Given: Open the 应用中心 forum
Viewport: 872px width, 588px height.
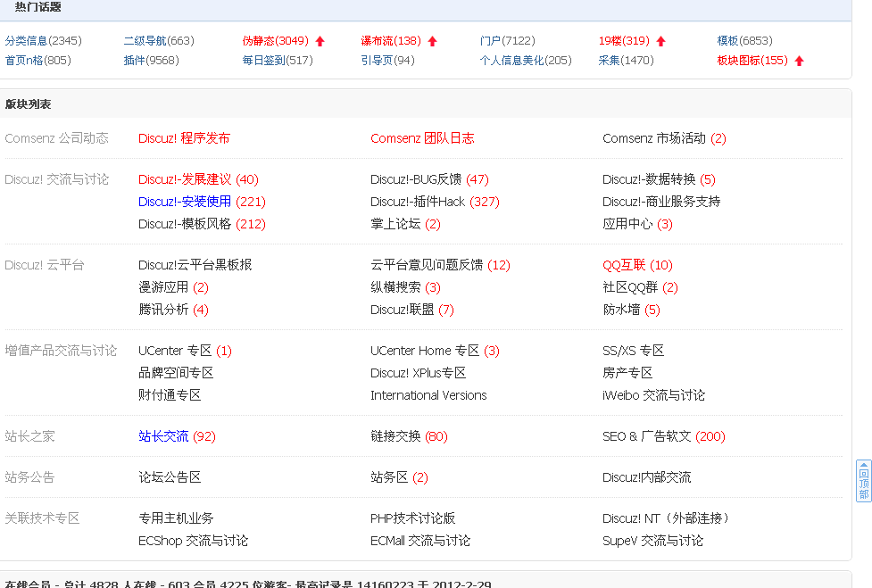Looking at the screenshot, I should (627, 223).
